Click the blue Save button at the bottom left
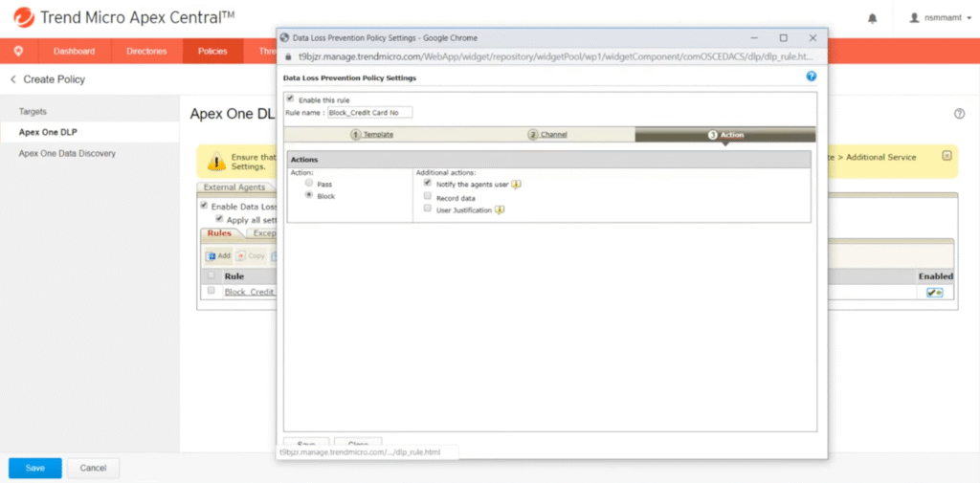 [x=35, y=468]
